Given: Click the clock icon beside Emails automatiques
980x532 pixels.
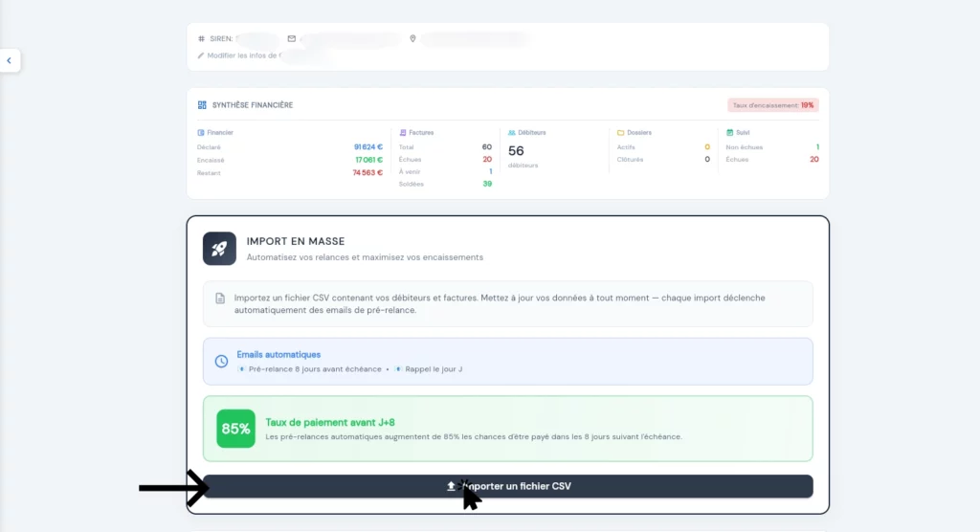Looking at the screenshot, I should click(x=221, y=361).
